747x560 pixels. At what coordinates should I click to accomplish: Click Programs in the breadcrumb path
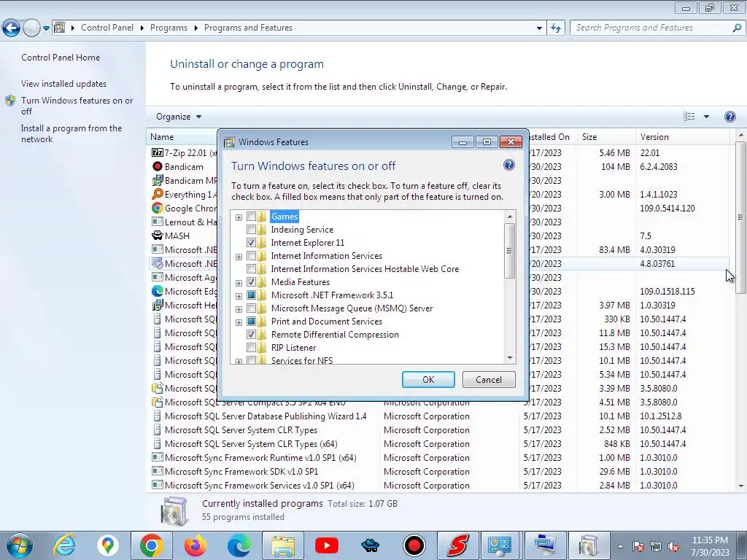169,28
